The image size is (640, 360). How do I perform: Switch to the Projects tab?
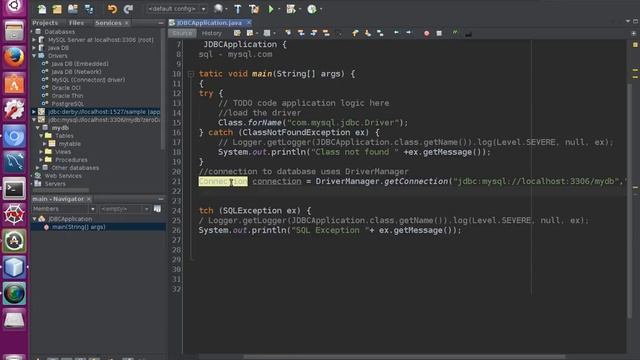[45, 23]
